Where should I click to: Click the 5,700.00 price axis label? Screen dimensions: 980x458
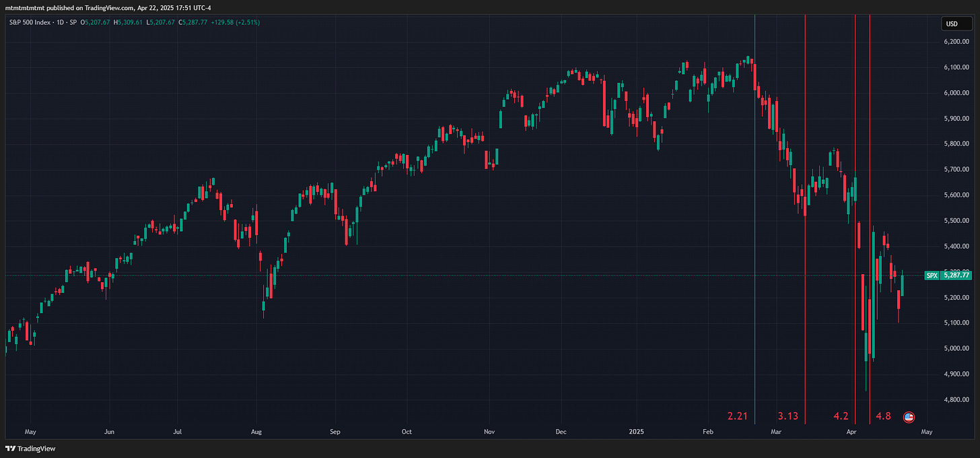[956, 170]
